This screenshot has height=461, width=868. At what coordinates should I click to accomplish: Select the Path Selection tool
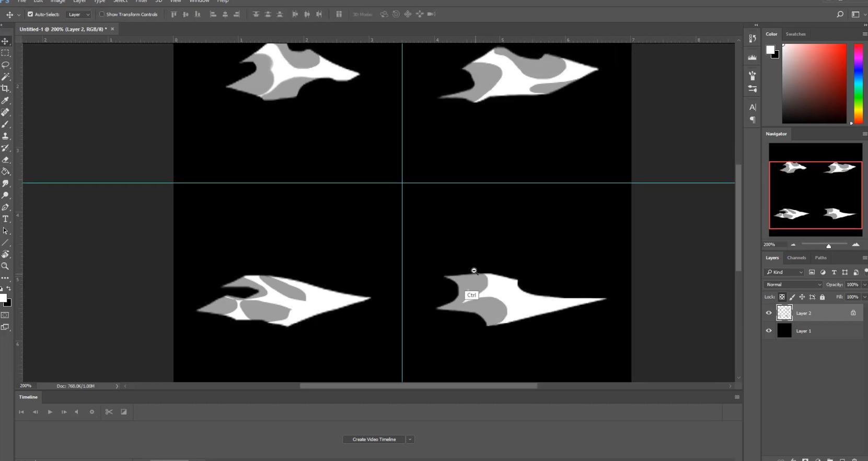[5, 231]
